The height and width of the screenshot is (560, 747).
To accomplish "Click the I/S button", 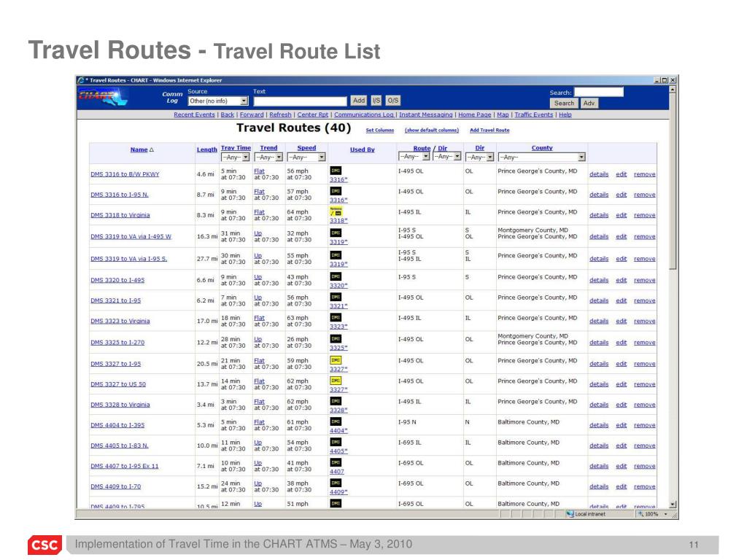I will tap(376, 101).
